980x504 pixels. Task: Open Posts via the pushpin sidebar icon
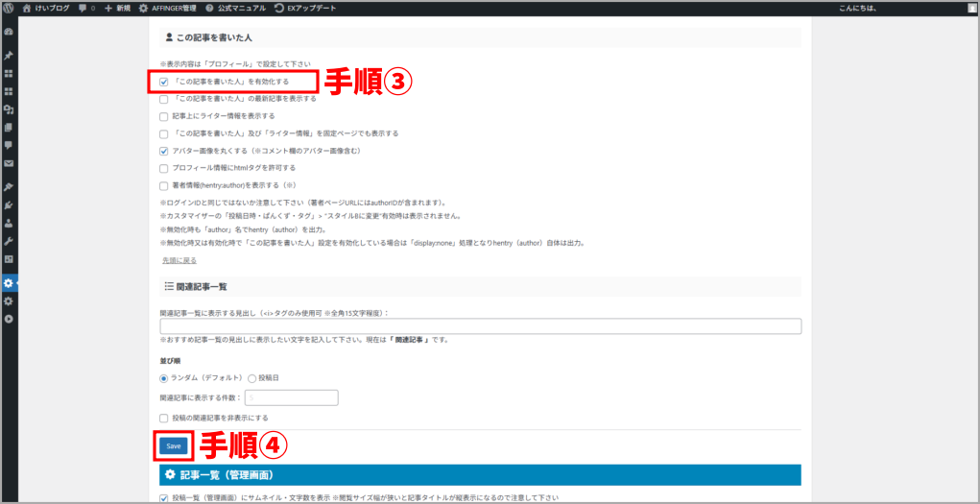pos(9,55)
